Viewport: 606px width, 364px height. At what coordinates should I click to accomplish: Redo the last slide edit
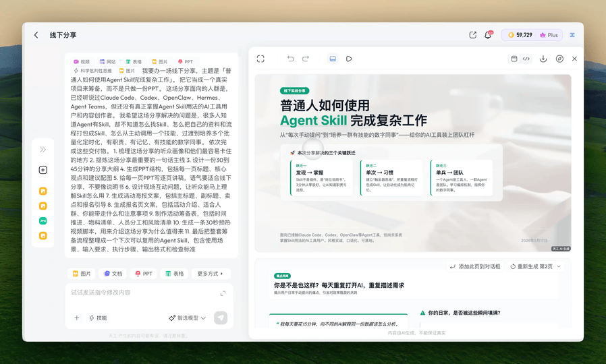point(306,59)
